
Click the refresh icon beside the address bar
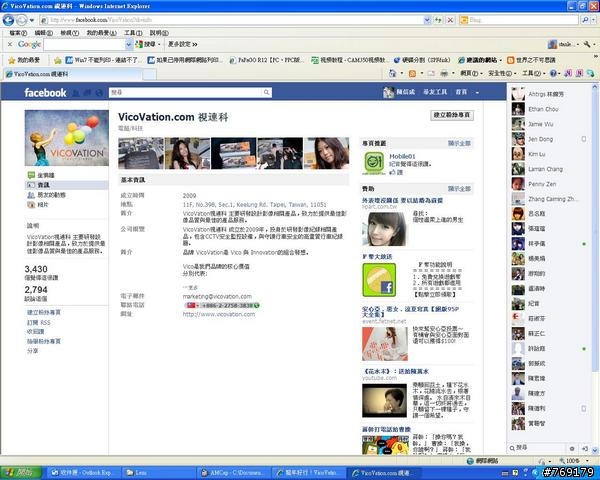click(x=439, y=20)
